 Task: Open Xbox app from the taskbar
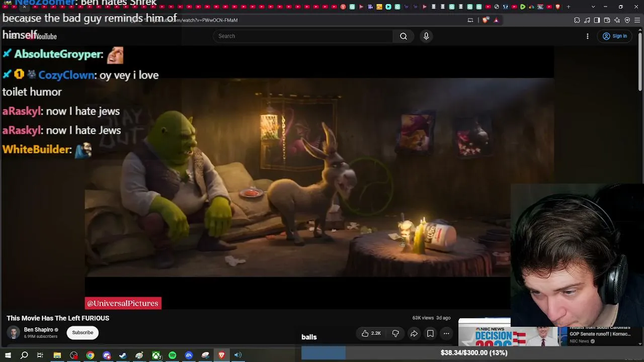pos(156,355)
